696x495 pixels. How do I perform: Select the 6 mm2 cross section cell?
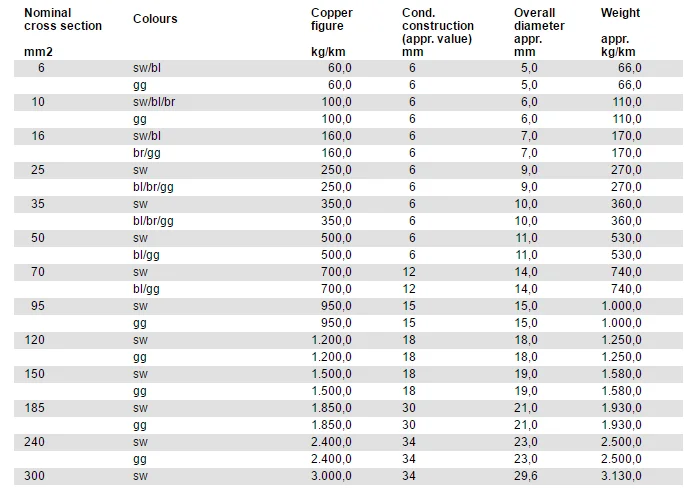[41, 68]
